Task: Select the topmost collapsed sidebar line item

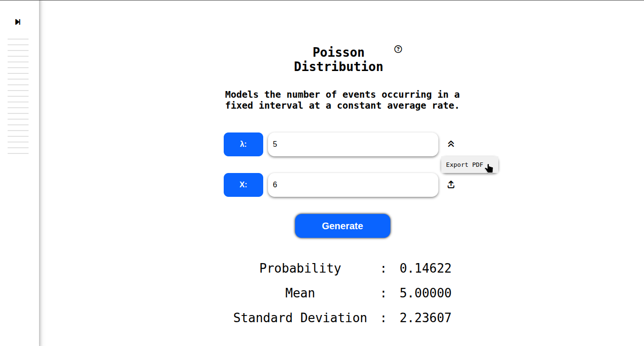Action: coord(18,39)
